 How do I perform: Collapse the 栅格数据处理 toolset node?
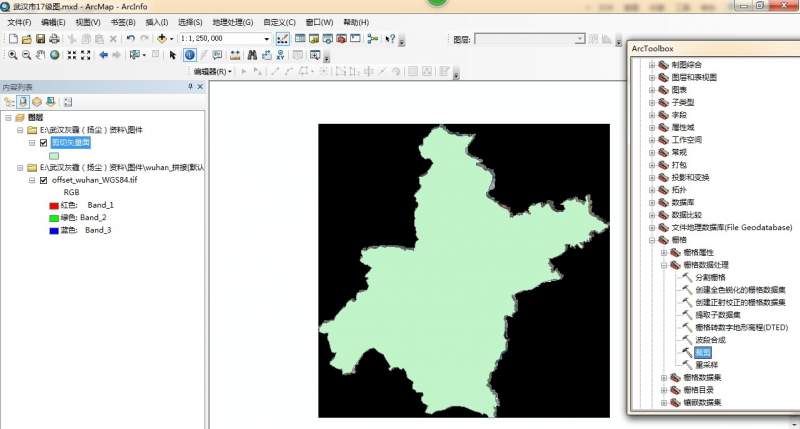coord(664,265)
